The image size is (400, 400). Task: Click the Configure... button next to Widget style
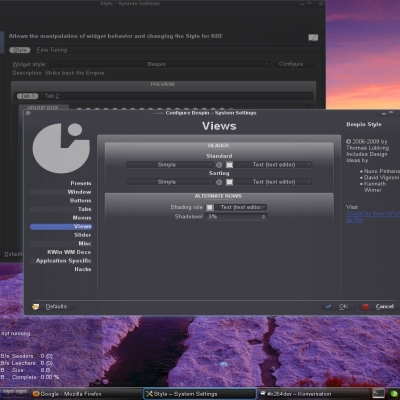click(x=294, y=64)
